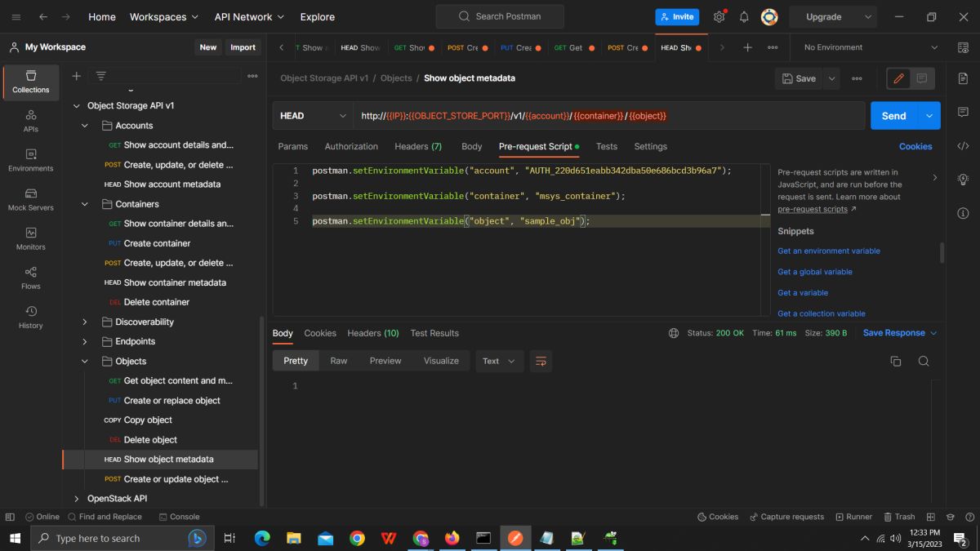Switch to edit mode with the pencil icon
The image size is (980, 551).
(899, 78)
